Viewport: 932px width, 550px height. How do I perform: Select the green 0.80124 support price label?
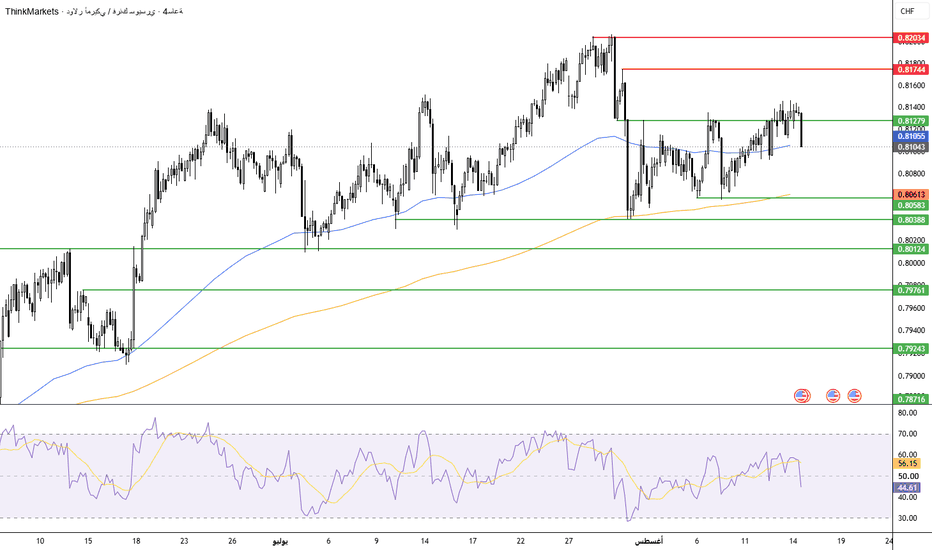pos(911,249)
